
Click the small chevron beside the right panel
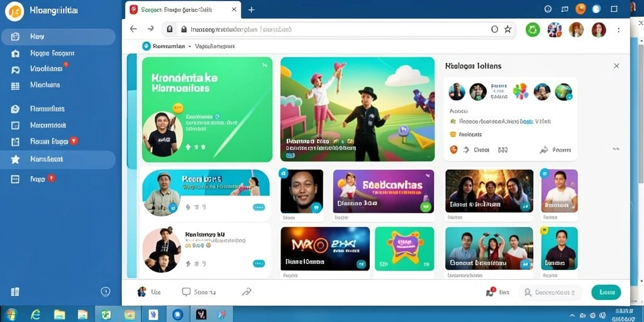pos(616,149)
